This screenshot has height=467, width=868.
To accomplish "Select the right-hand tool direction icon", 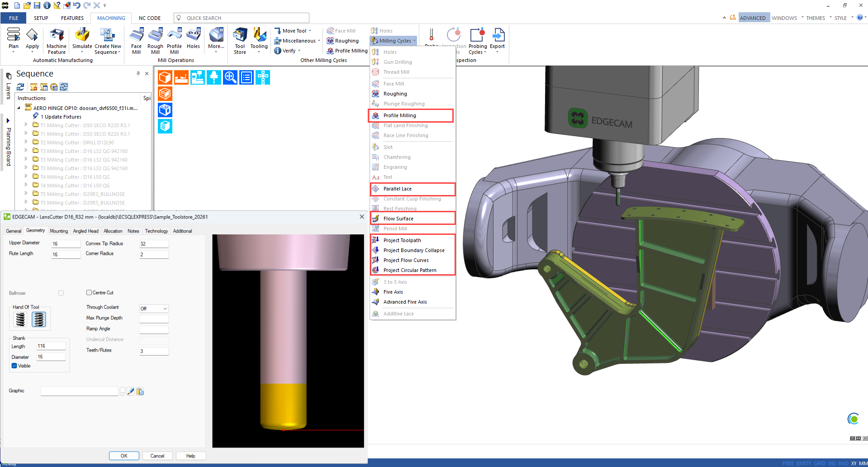I will pos(39,319).
